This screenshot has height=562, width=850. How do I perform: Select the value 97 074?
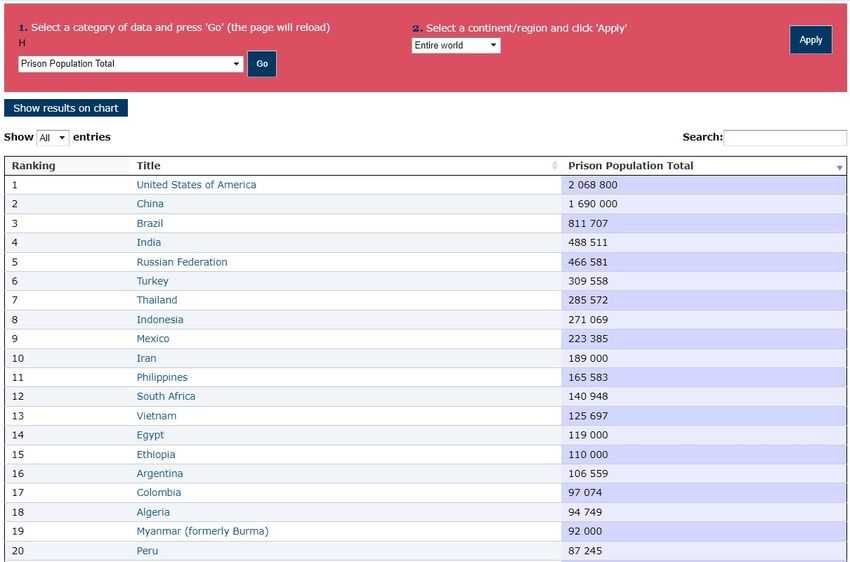tap(585, 492)
